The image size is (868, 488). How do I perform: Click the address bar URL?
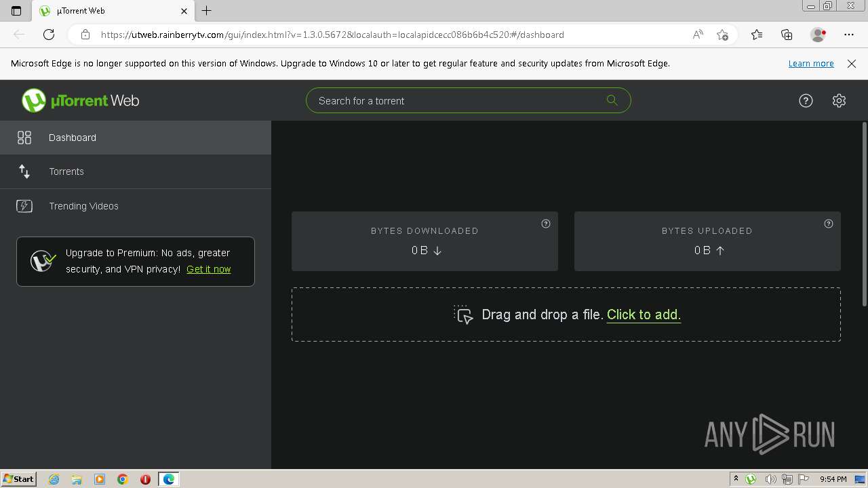tap(332, 35)
